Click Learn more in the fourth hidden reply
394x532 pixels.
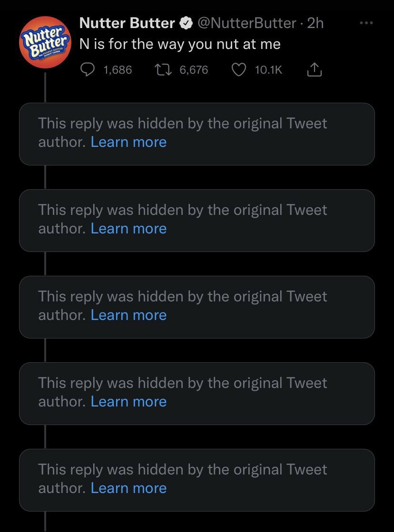(129, 401)
